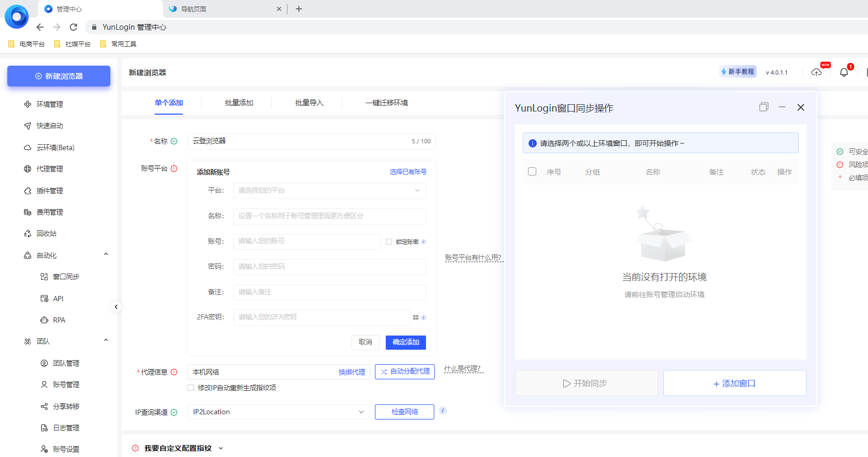This screenshot has height=457, width=868.
Task: Click the 备注 input field
Action: click(x=330, y=292)
